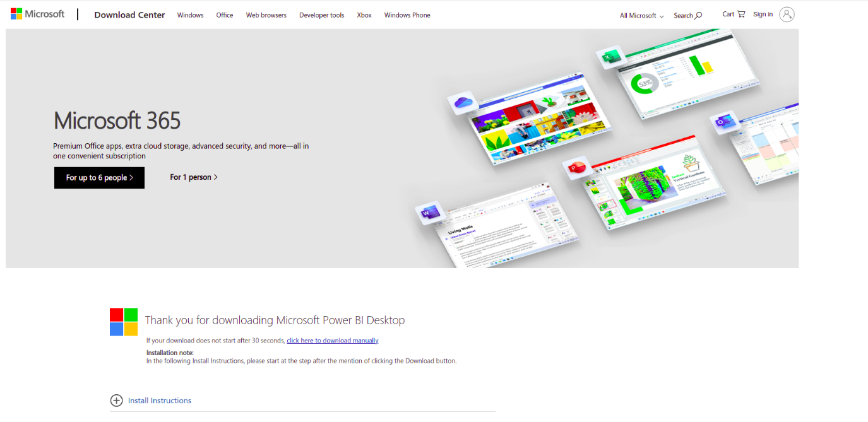Click the PowerPoint app icon in banner
The height and width of the screenshot is (422, 868).
tap(577, 168)
